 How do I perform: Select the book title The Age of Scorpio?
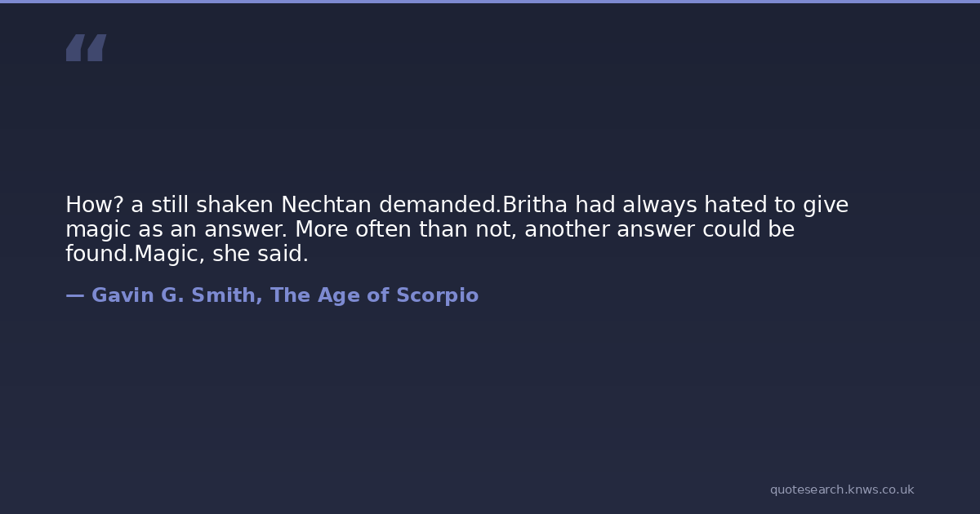tap(374, 295)
